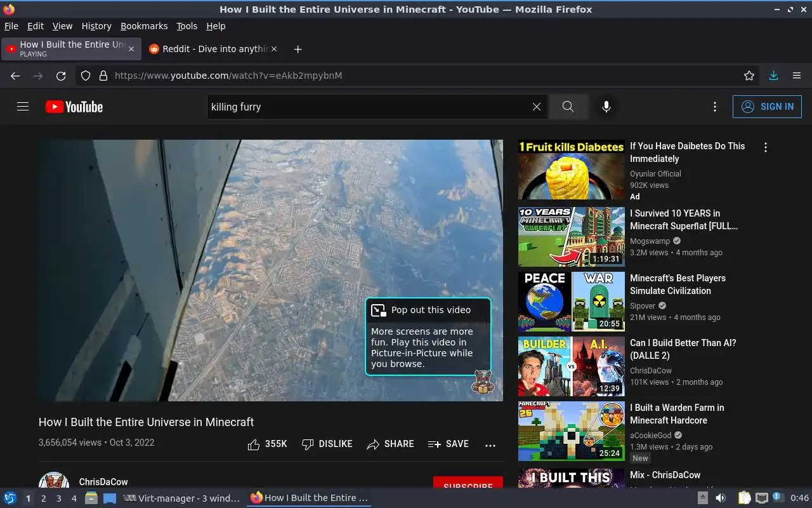Open options menu for the diabetes ad
Viewport: 812px width, 508px height.
pos(766,147)
